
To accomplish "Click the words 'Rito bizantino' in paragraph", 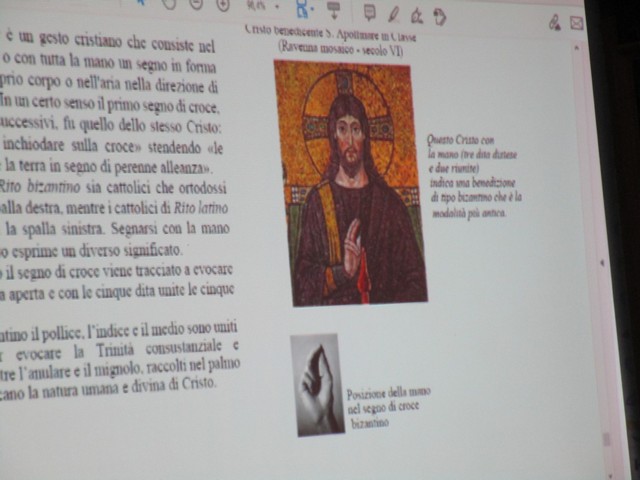I will 40,187.
